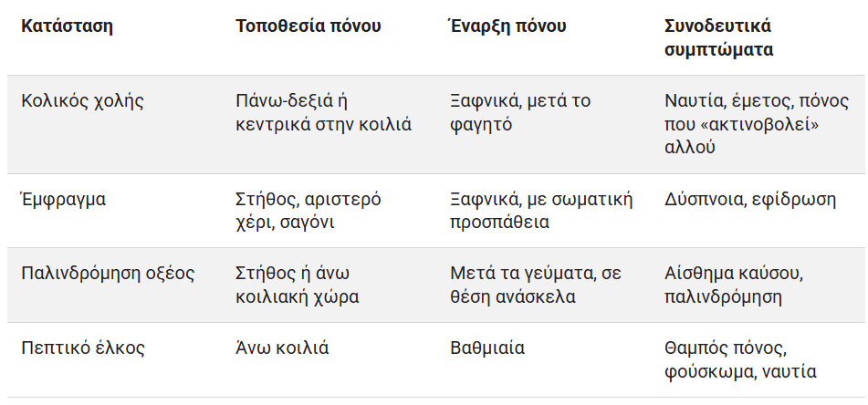Click the Τοποθεσία πόνου column header
The image size is (868, 405).
[308, 26]
